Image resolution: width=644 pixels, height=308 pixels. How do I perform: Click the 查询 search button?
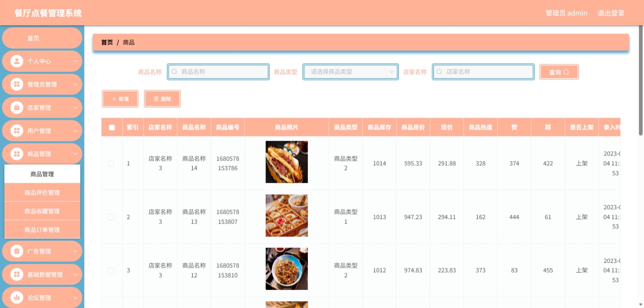(559, 72)
